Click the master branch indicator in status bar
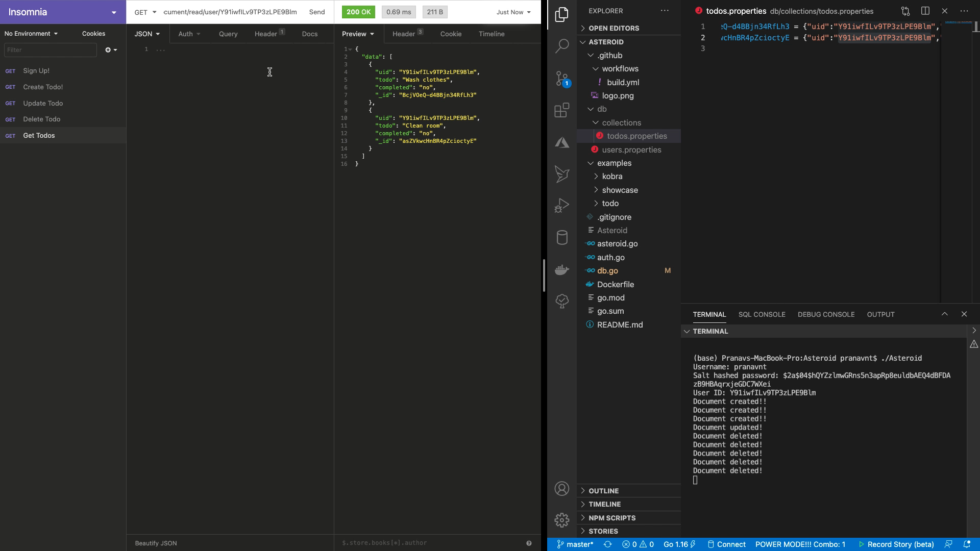Image resolution: width=980 pixels, height=551 pixels. [575, 544]
